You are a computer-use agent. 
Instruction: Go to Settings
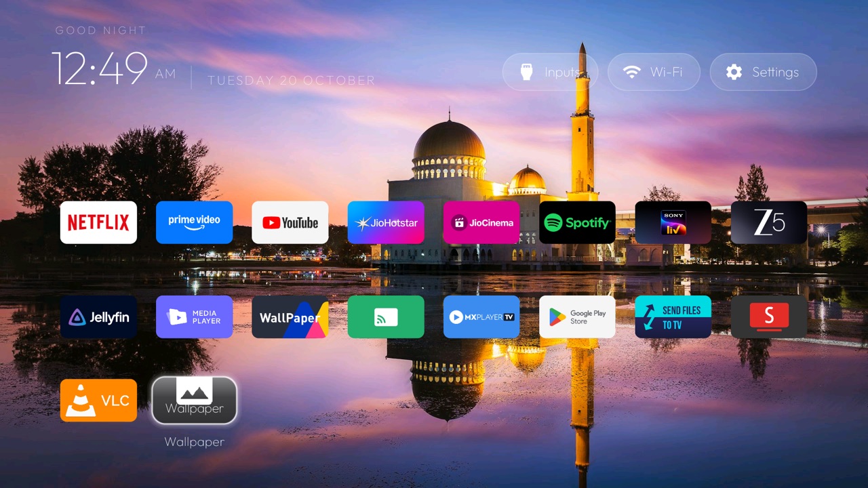point(763,72)
